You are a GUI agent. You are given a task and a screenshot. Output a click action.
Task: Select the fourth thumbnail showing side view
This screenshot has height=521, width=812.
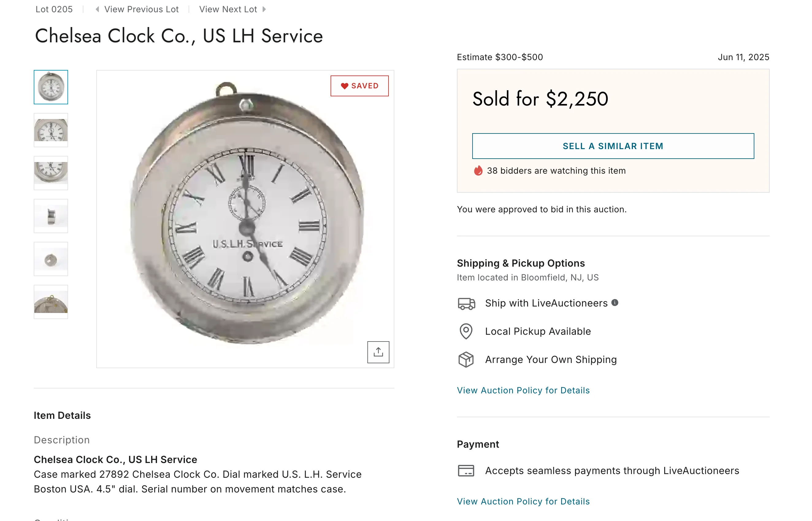(51, 216)
